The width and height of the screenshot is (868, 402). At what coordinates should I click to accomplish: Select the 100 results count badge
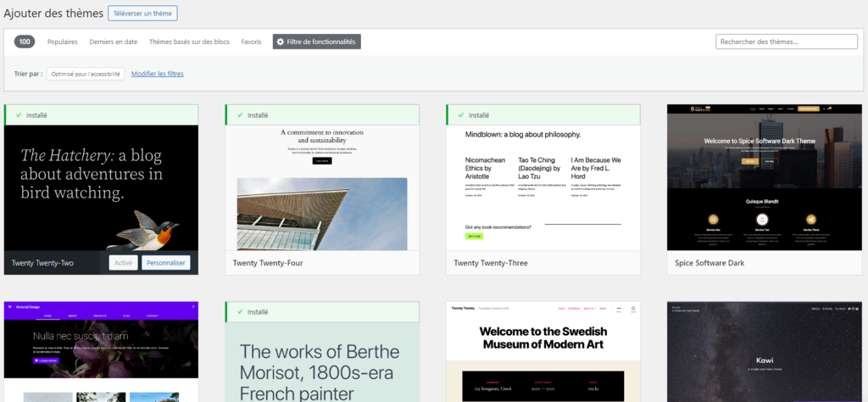pos(25,42)
